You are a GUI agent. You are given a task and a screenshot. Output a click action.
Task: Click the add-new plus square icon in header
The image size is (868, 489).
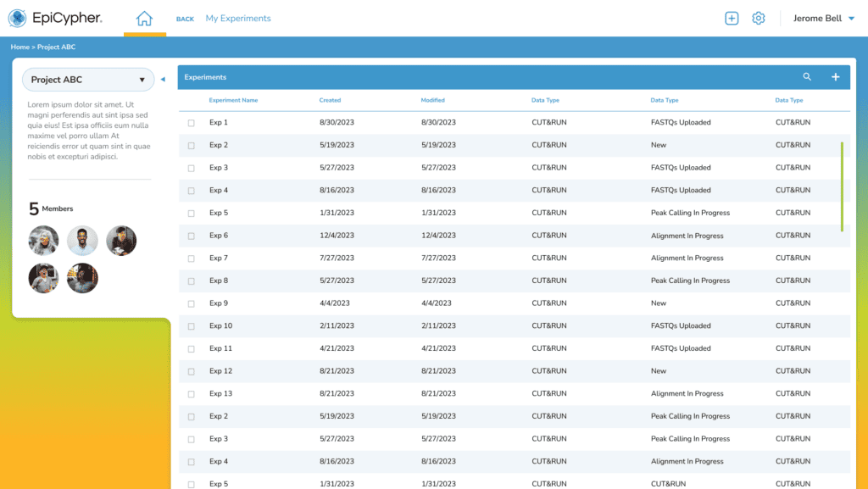[732, 19]
